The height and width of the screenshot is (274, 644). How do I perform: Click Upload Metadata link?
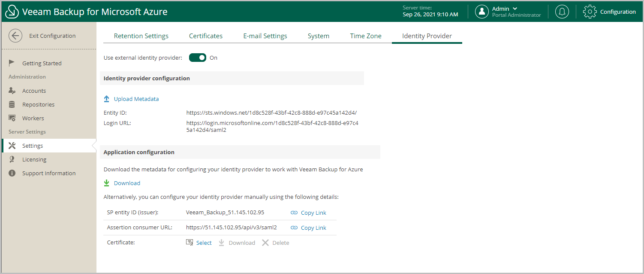tap(136, 99)
